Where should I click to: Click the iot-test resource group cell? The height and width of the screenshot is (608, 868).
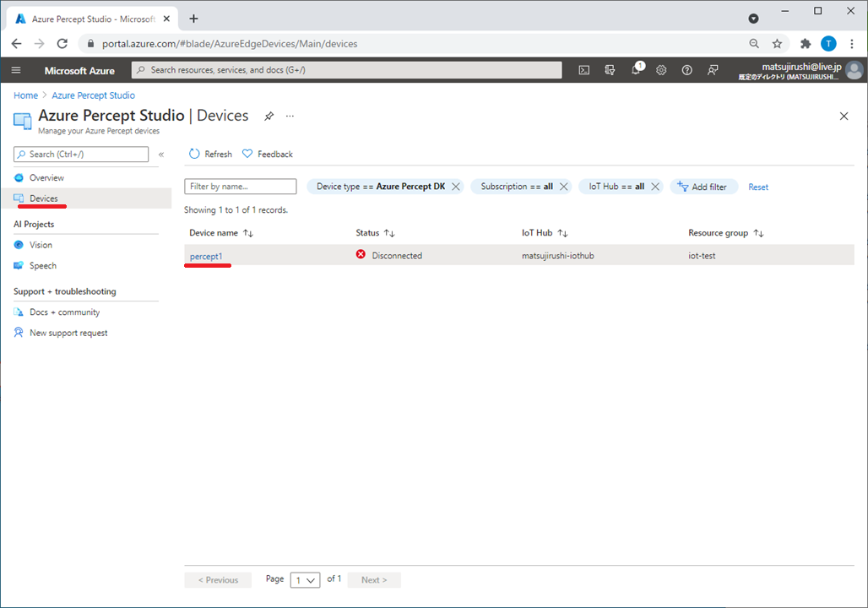tap(702, 256)
